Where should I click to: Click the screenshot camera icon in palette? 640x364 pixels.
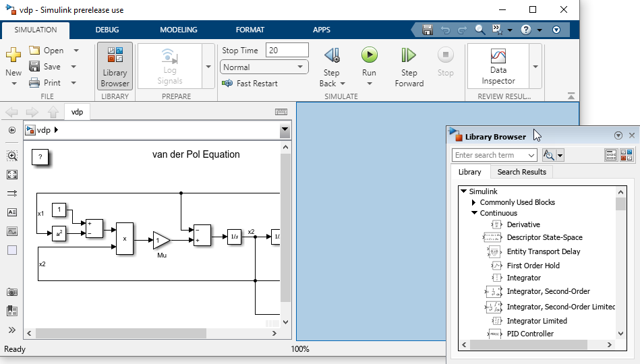(x=12, y=292)
